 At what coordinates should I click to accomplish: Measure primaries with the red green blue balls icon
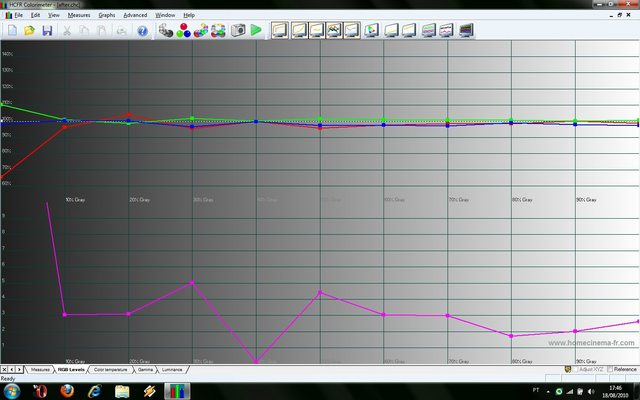183,30
